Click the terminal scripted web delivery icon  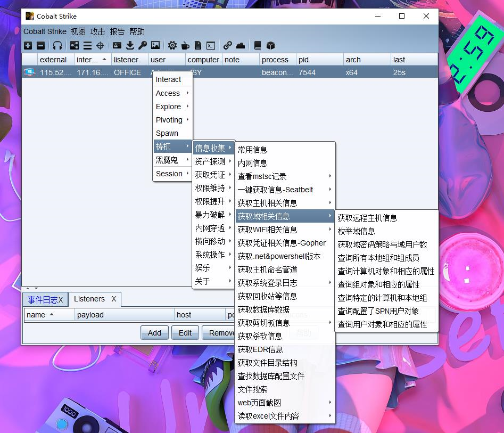click(211, 46)
